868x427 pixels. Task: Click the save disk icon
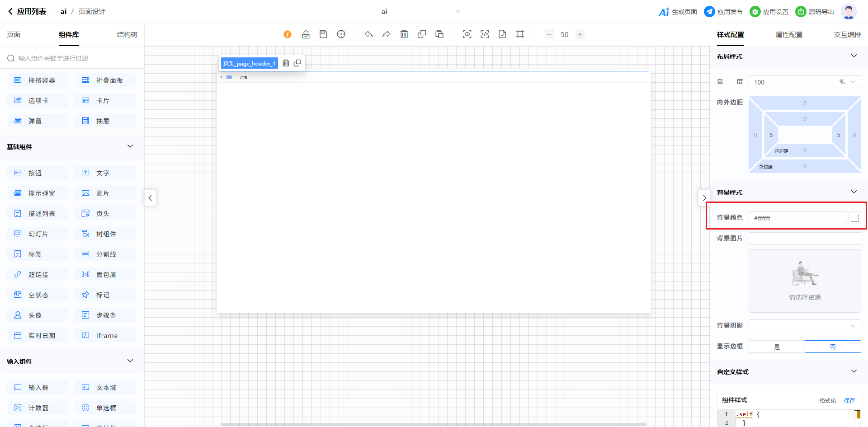click(x=323, y=34)
